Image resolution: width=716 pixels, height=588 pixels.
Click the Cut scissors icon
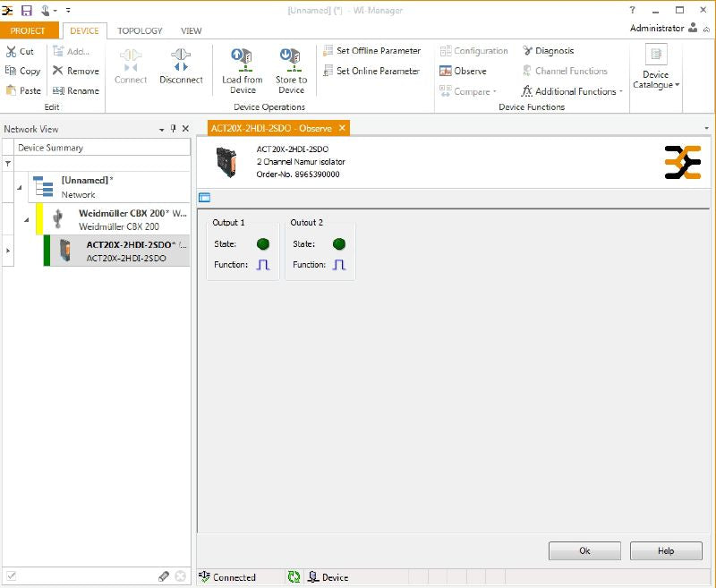[x=12, y=51]
